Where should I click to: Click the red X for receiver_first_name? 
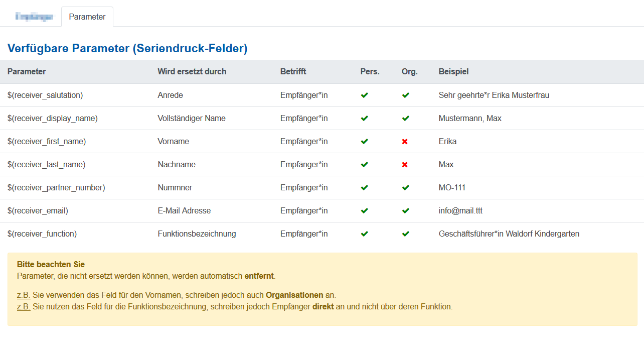click(x=405, y=142)
